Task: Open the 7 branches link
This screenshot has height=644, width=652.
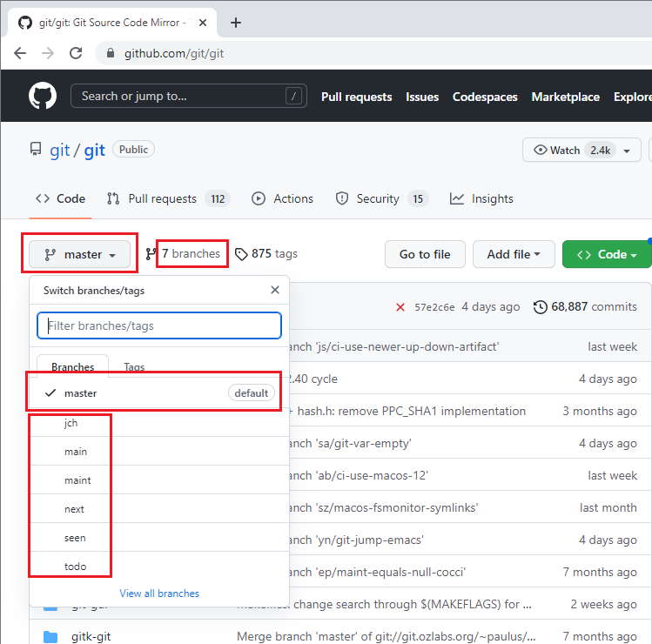Action: 191,253
